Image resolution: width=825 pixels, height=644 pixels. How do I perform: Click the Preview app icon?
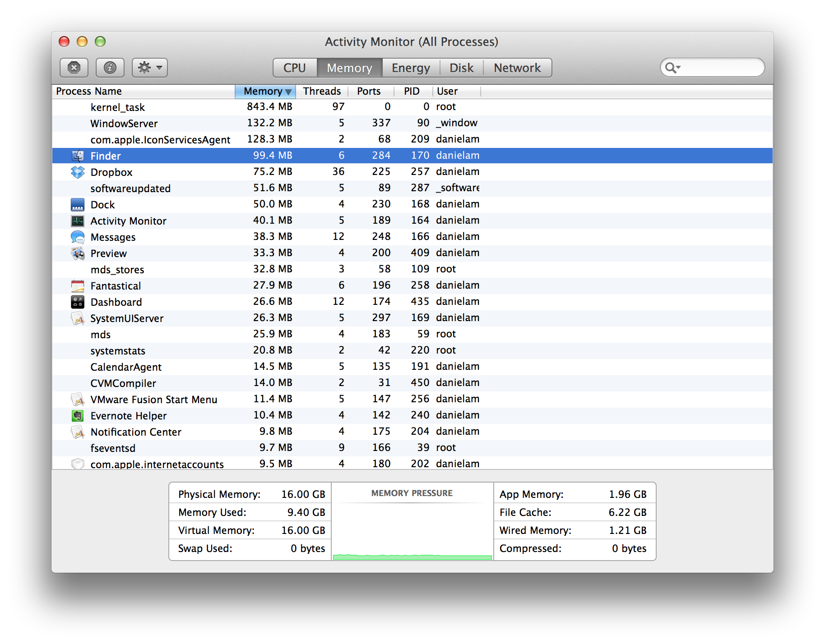click(78, 253)
